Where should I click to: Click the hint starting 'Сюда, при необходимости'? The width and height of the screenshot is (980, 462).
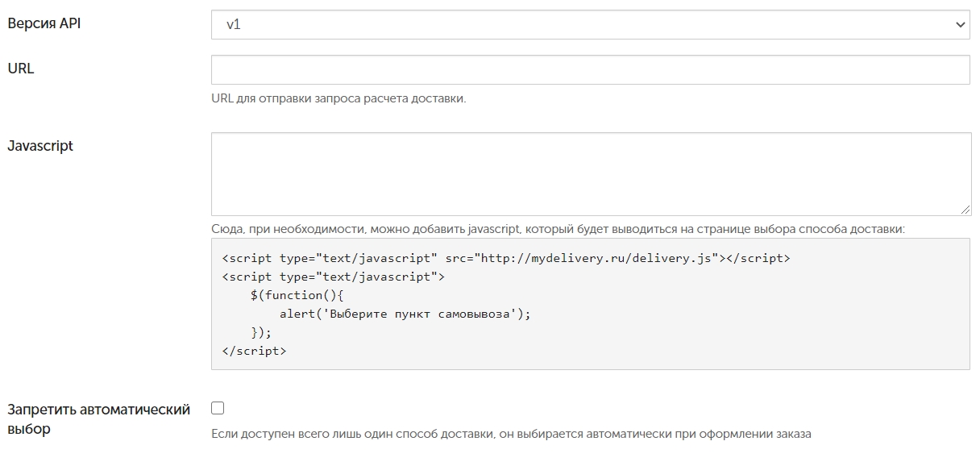click(558, 229)
